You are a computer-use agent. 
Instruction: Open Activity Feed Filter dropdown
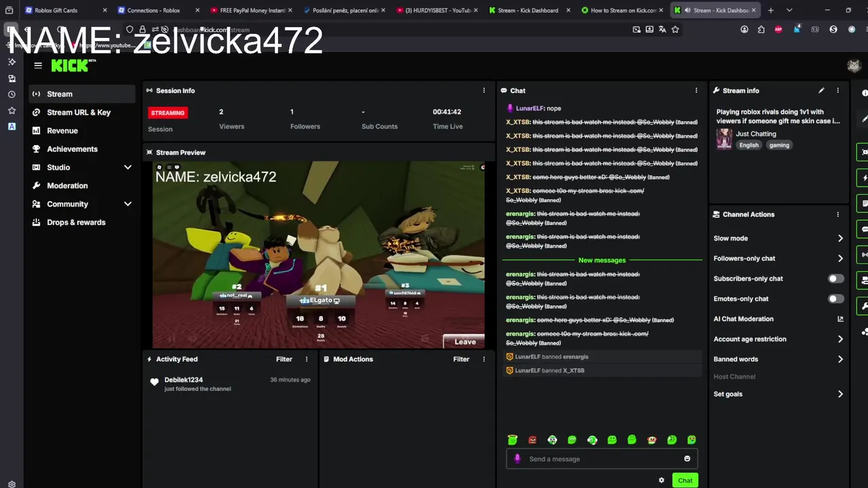coord(284,359)
